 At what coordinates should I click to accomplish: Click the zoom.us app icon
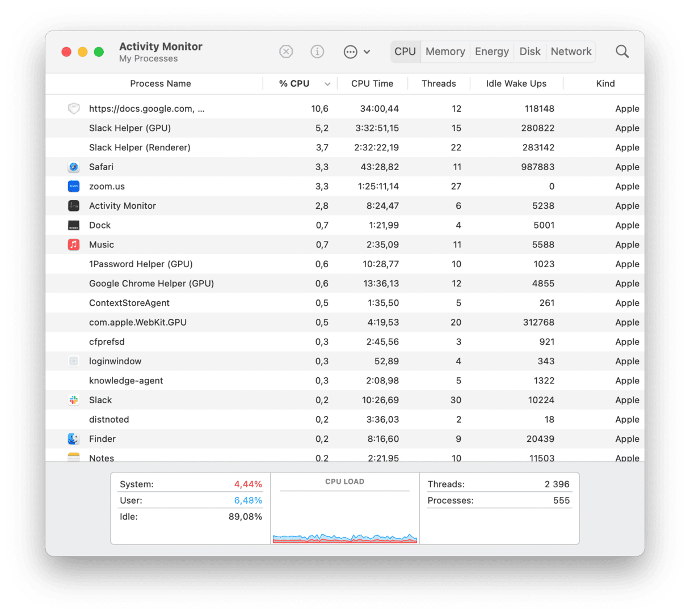tap(74, 186)
